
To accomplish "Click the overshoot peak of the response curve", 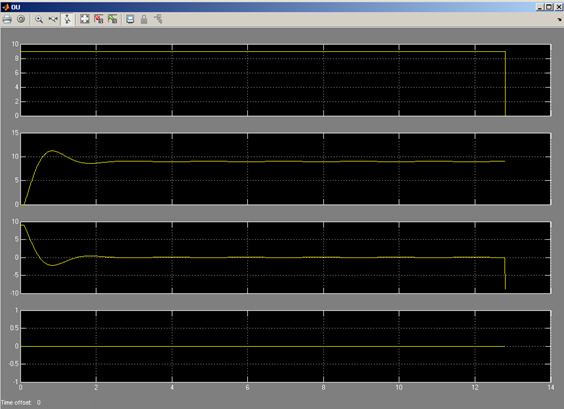I will [52, 150].
